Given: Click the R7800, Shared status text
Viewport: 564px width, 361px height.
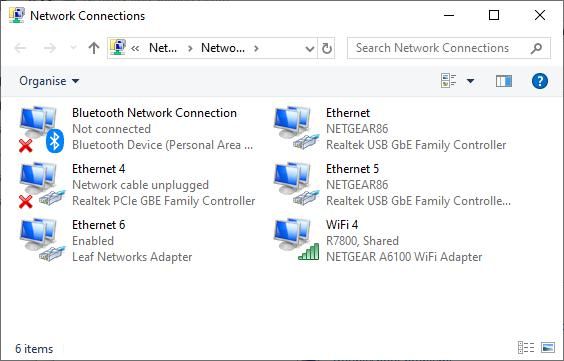Looking at the screenshot, I should click(362, 241).
